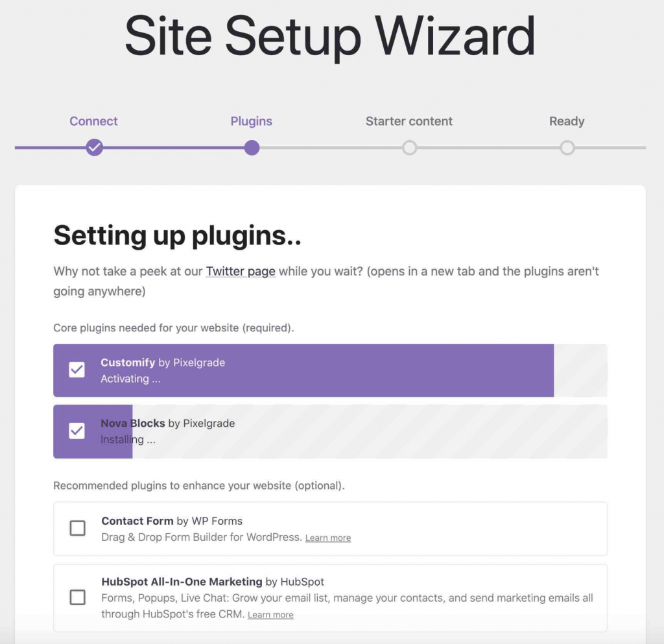Open Learn more for Contact Form
Viewport: 664px width, 644px height.
pyautogui.click(x=328, y=538)
